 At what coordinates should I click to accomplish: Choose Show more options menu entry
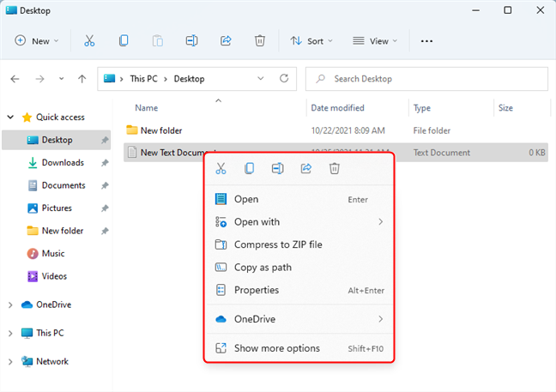click(276, 348)
